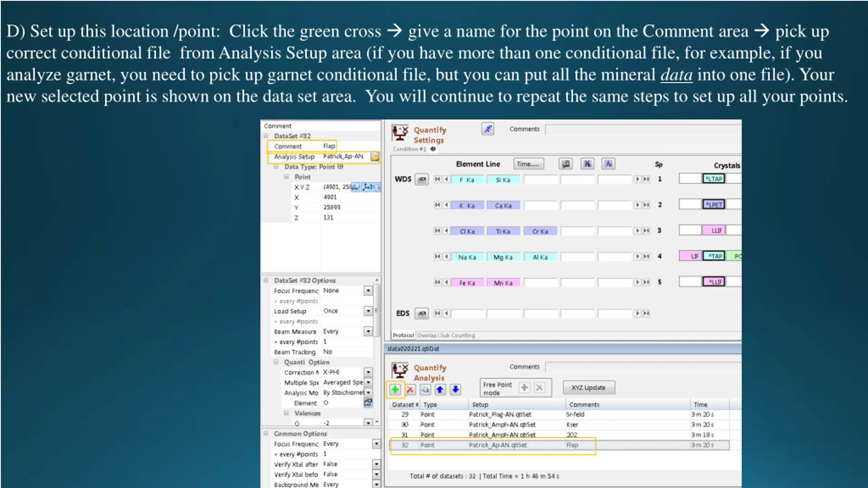Click the red X delete dataset icon
Viewport: 868px width, 488px height.
point(410,389)
